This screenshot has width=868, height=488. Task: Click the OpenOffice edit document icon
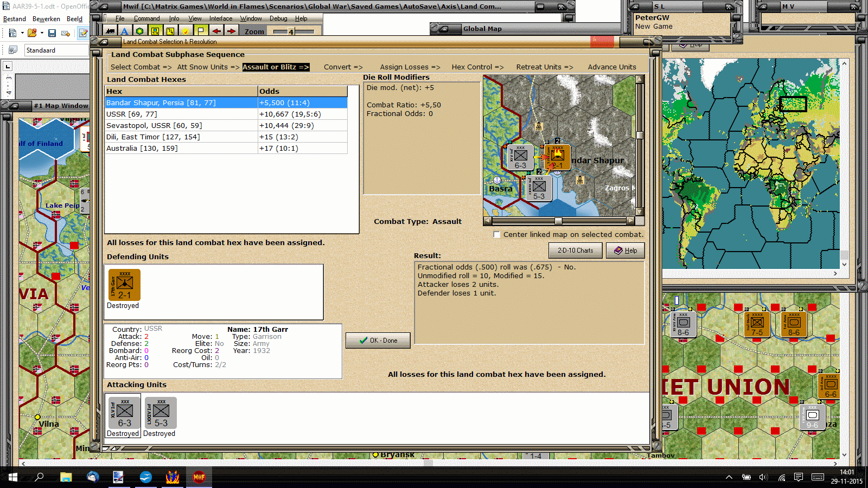pyautogui.click(x=83, y=34)
